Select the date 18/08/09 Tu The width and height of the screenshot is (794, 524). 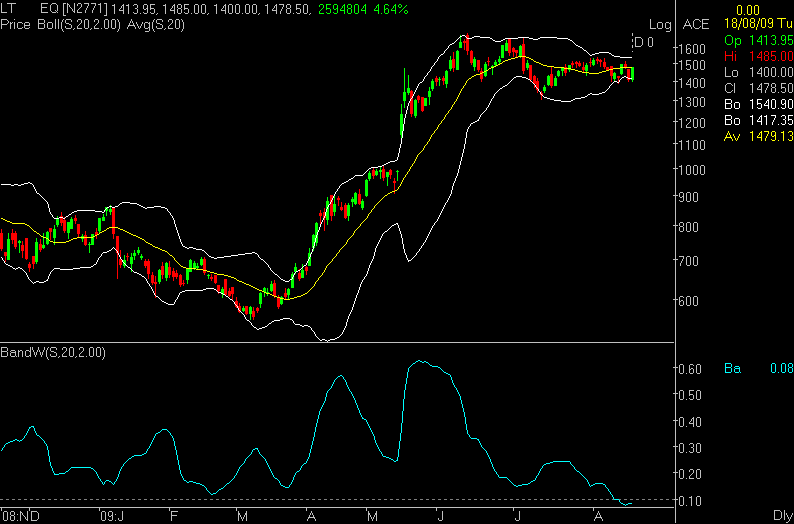click(x=758, y=25)
